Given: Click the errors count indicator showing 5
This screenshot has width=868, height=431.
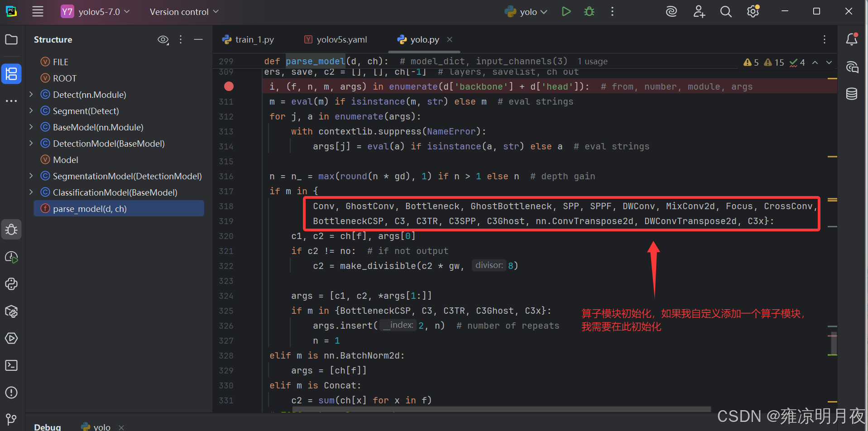Looking at the screenshot, I should point(751,62).
